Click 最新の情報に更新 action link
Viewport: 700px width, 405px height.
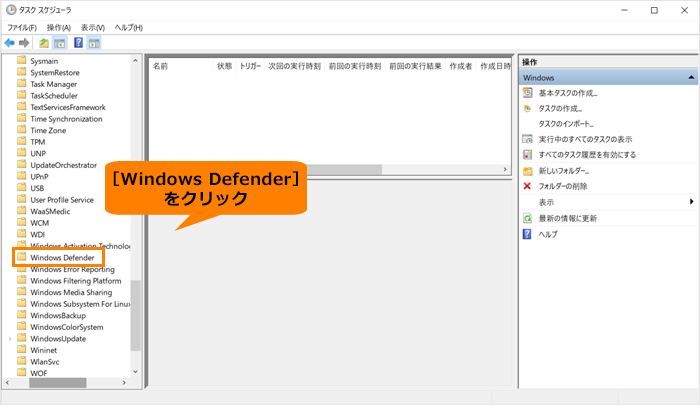click(568, 218)
